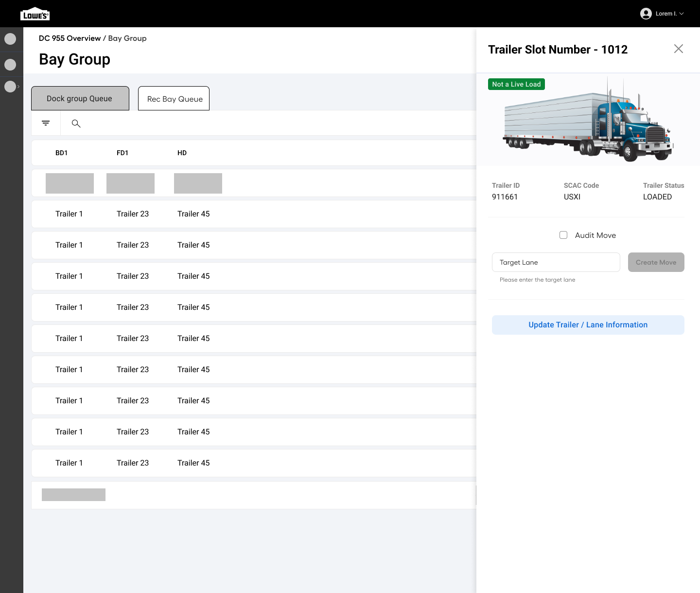Select the first sidebar circle icon
The image size is (700, 593).
pos(10,39)
